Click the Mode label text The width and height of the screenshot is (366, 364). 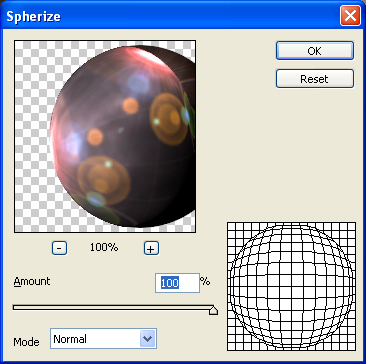(x=26, y=342)
